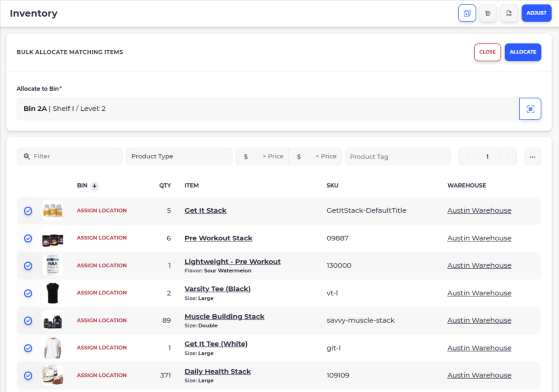559x392 pixels.
Task: Export inventory using the CSV icon
Action: [x=509, y=13]
